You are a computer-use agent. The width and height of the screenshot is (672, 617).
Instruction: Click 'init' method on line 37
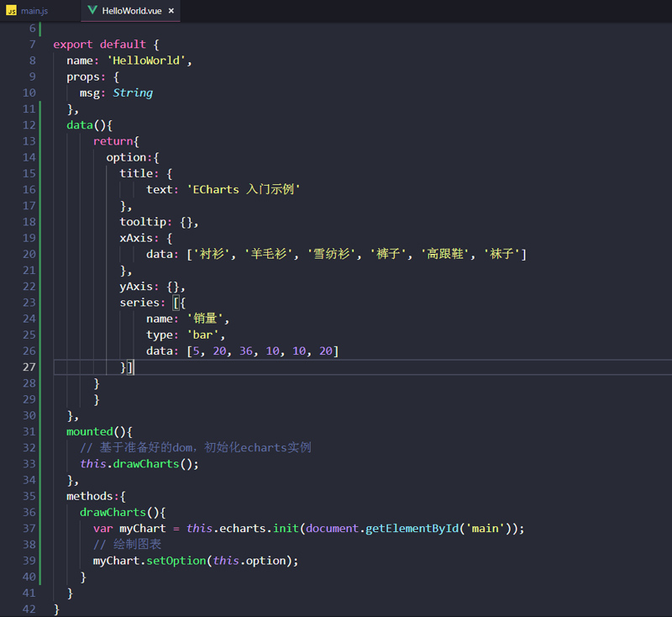286,529
